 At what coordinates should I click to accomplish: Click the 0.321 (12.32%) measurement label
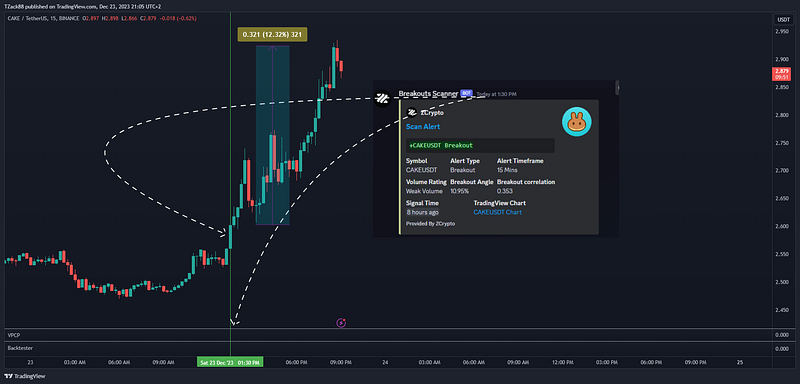click(x=272, y=35)
